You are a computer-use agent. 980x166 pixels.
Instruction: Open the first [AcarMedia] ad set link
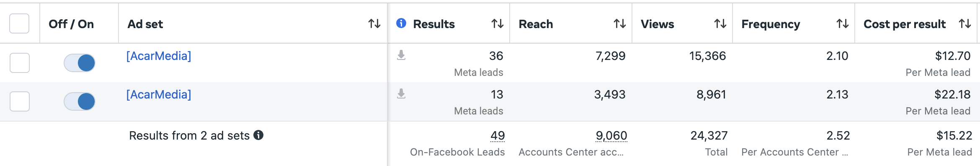(159, 56)
